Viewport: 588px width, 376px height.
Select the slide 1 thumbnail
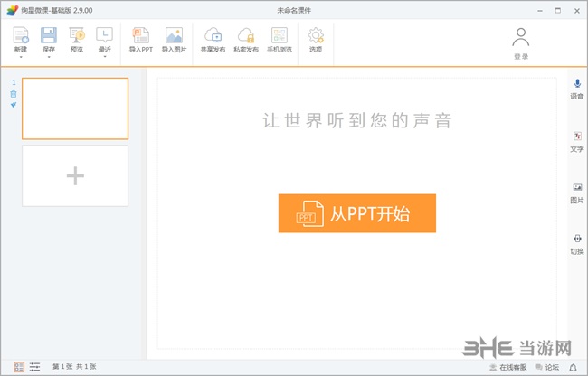[75, 108]
